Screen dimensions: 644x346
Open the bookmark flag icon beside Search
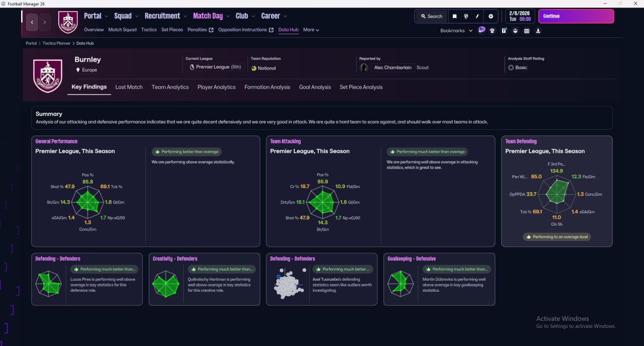(454, 16)
